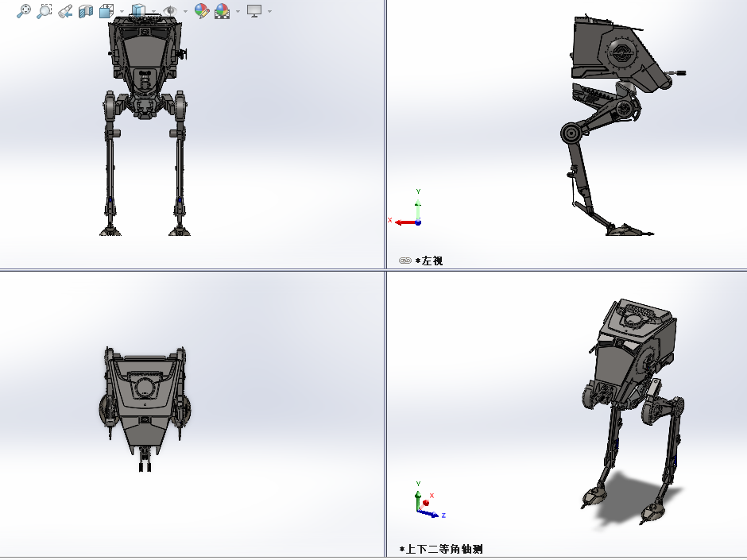Expand the View Orientation dropdown arrow
Viewport: 747px width, 560px height.
click(x=122, y=11)
